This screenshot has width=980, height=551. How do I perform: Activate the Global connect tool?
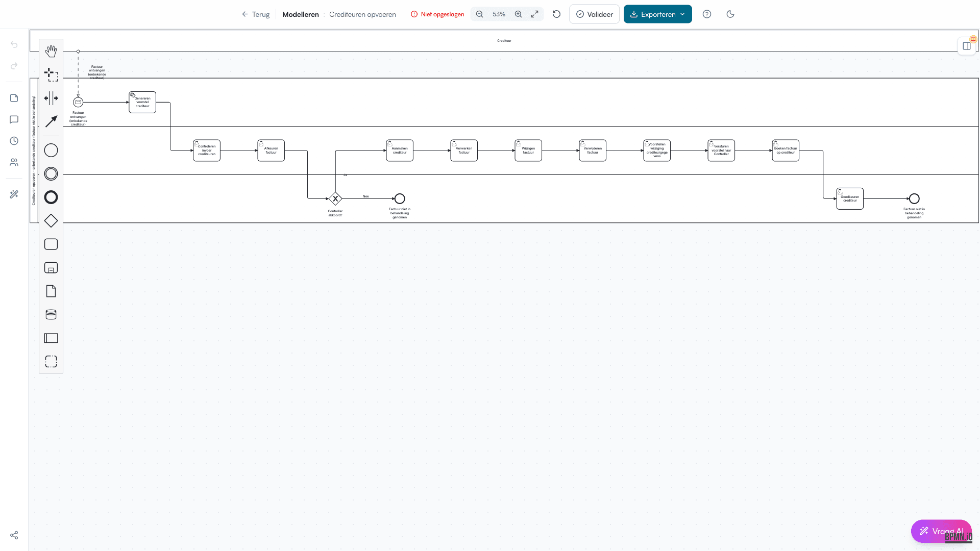pos(51,122)
